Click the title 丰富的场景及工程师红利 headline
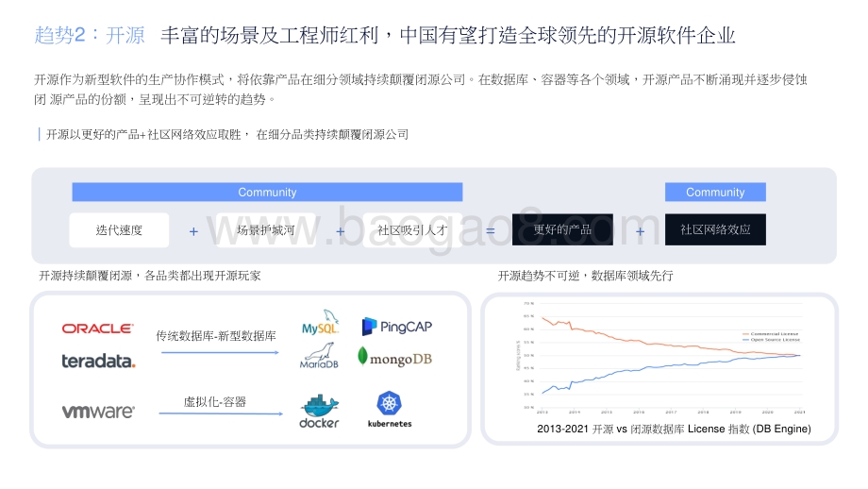 447,36
